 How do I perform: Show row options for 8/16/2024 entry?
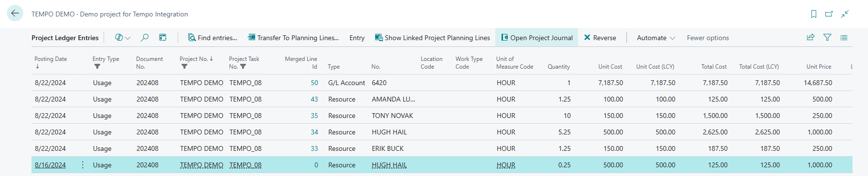pos(83,165)
